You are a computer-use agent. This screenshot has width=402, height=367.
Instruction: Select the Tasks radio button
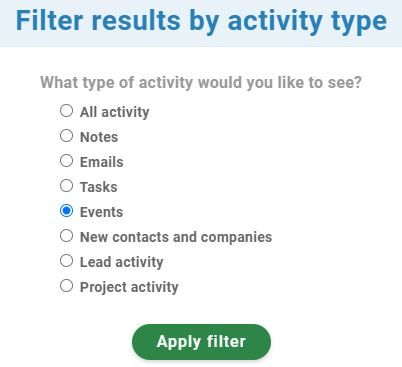click(66, 186)
